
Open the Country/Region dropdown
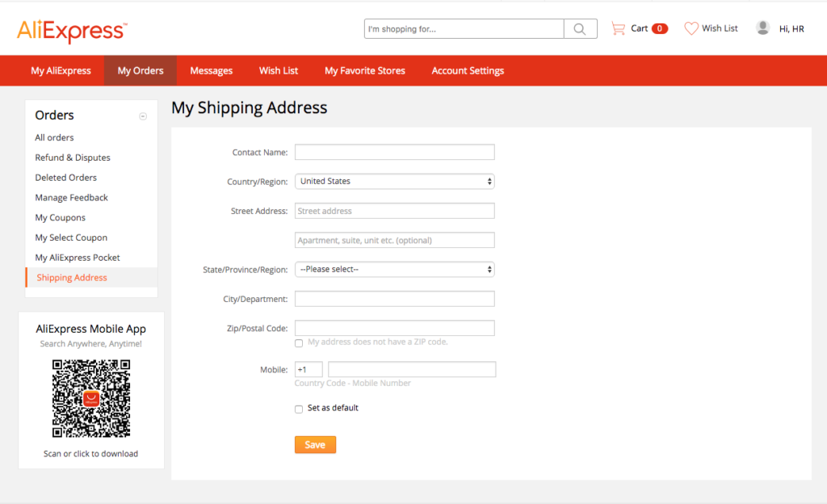point(394,182)
